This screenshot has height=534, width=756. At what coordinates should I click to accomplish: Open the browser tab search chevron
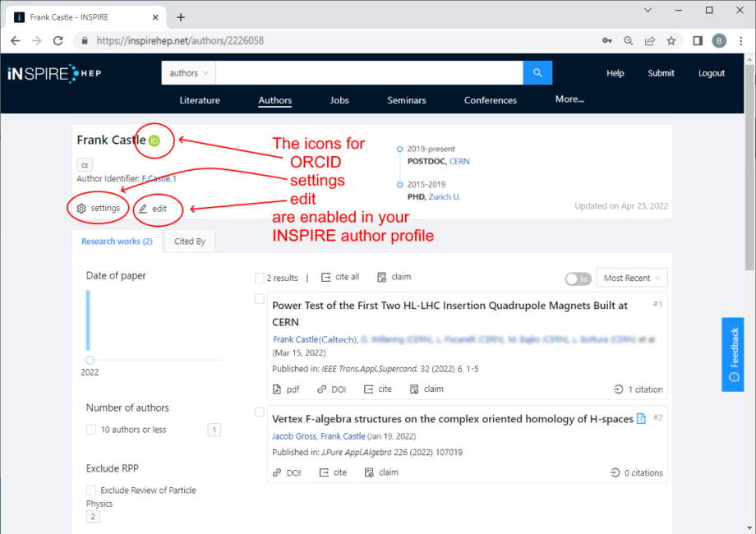click(648, 10)
